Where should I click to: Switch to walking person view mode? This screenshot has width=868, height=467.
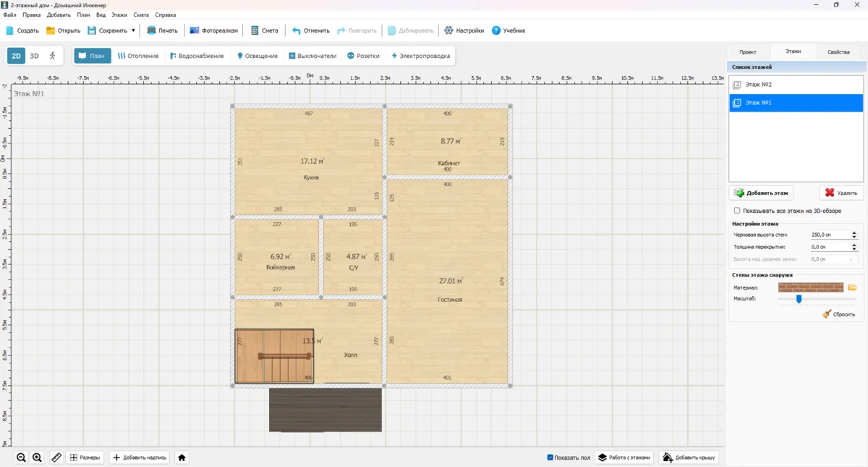coord(52,56)
